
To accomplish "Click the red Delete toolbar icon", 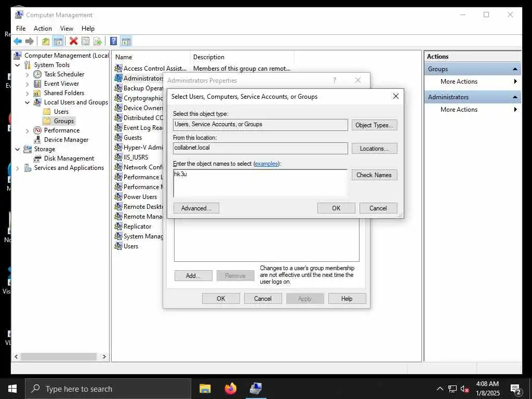I will [74, 42].
